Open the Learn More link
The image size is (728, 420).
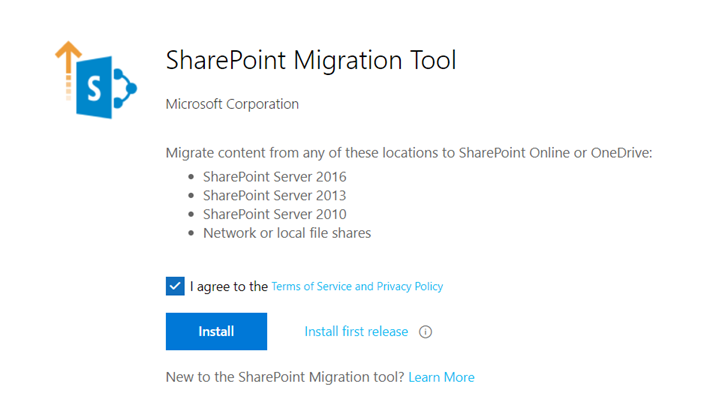441,377
